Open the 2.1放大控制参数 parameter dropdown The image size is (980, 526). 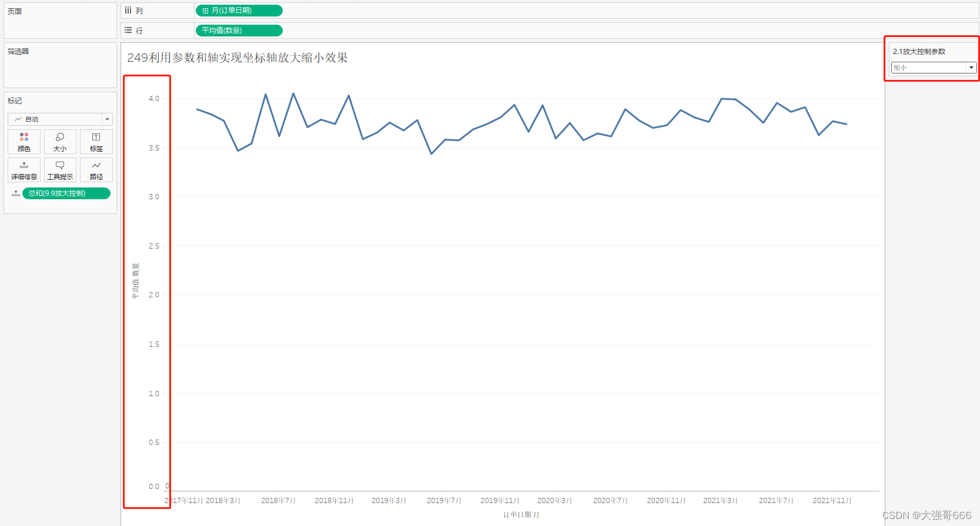[934, 68]
